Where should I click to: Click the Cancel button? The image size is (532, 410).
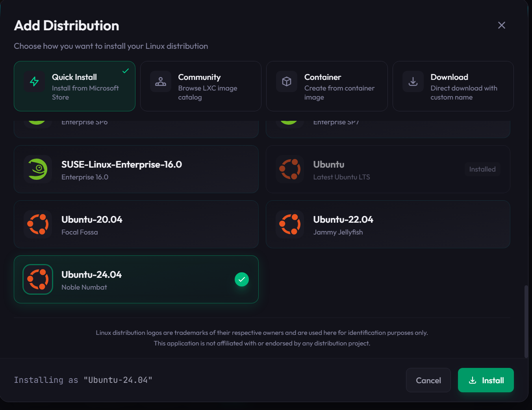point(428,380)
